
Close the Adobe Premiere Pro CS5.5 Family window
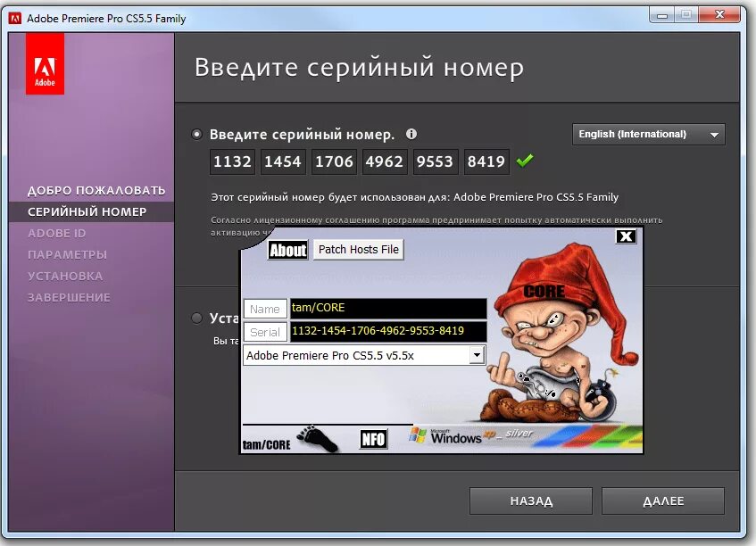(x=719, y=15)
